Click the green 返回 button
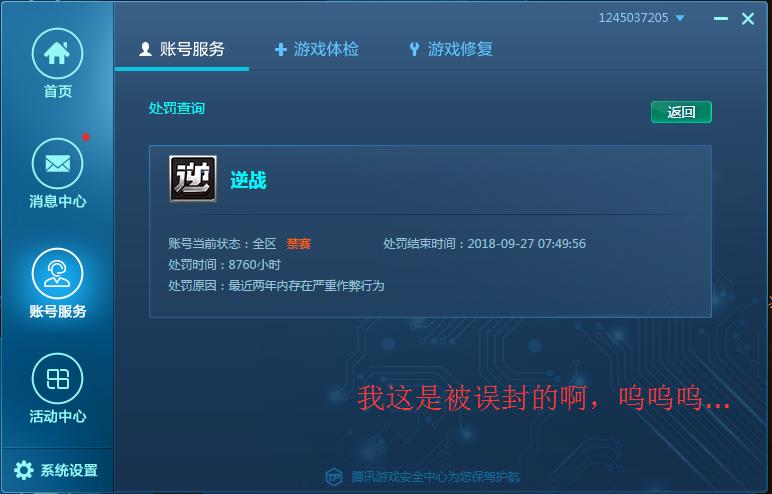Screen dimensions: 772x494 681,112
